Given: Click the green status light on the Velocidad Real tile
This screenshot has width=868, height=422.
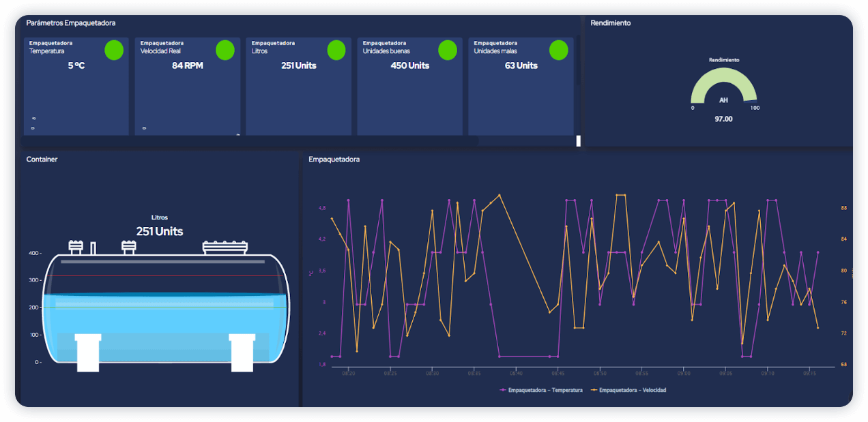Looking at the screenshot, I should [225, 50].
